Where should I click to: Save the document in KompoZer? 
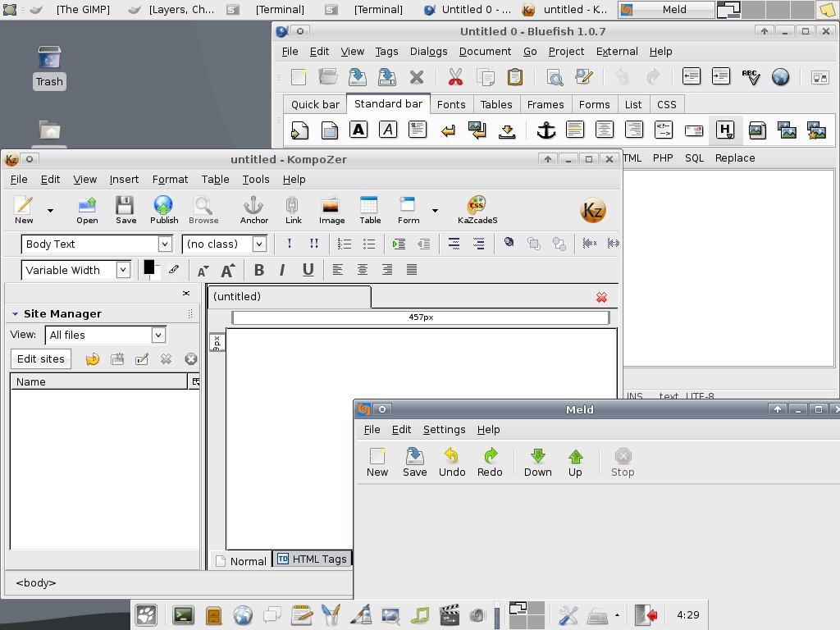tap(126, 209)
